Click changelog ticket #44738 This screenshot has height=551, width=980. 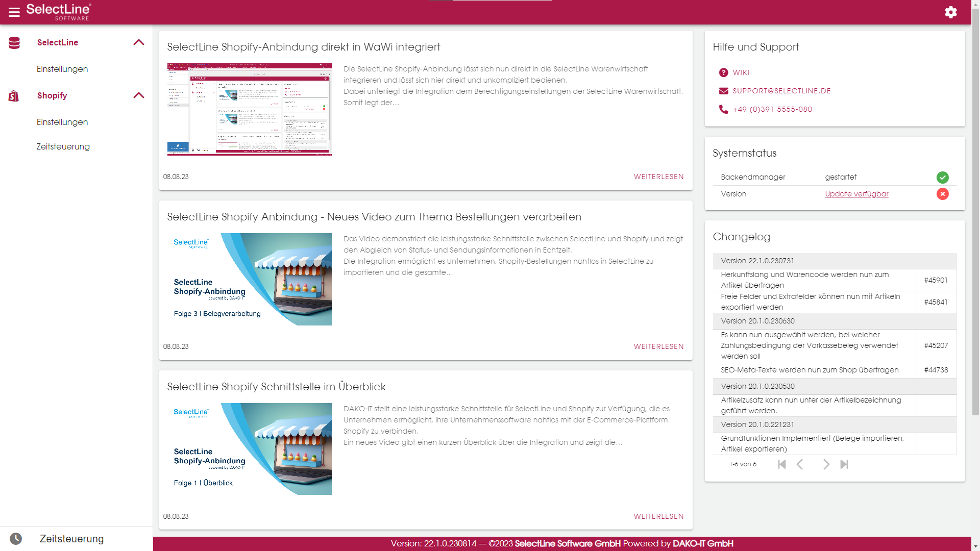pyautogui.click(x=936, y=370)
